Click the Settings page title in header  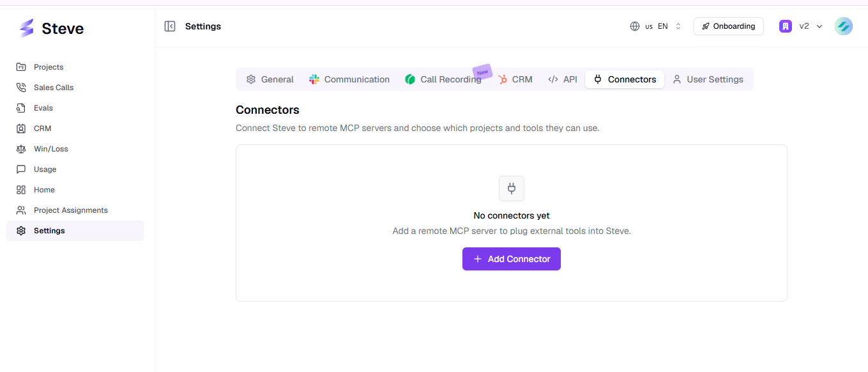(203, 26)
